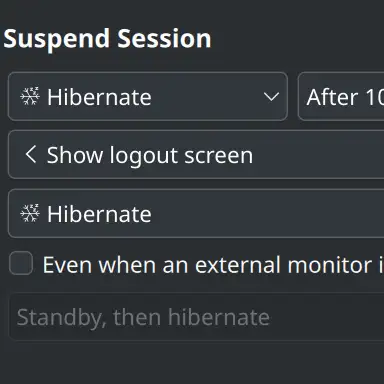This screenshot has width=384, height=384.
Task: Click the Suspend Session heading
Action: pos(107,39)
